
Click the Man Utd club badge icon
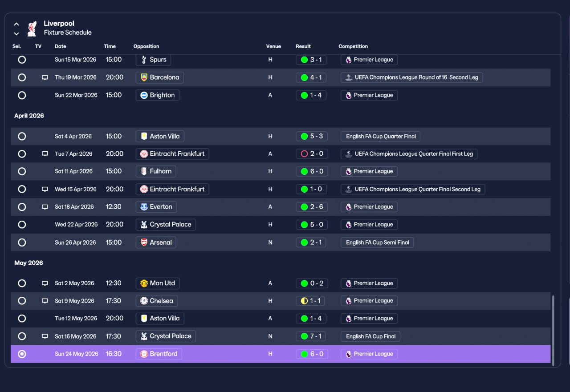pos(144,283)
